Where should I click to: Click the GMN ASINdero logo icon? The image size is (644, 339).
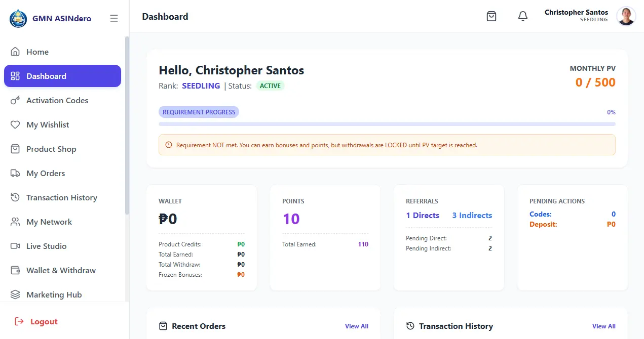tap(18, 18)
